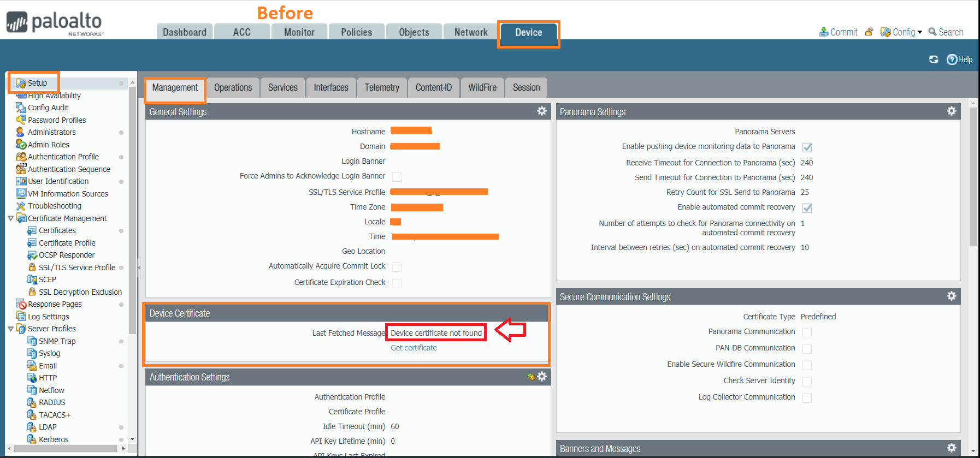The height and width of the screenshot is (458, 980).
Task: Click main panel vertical scrollbar thumb
Action: coord(973,176)
